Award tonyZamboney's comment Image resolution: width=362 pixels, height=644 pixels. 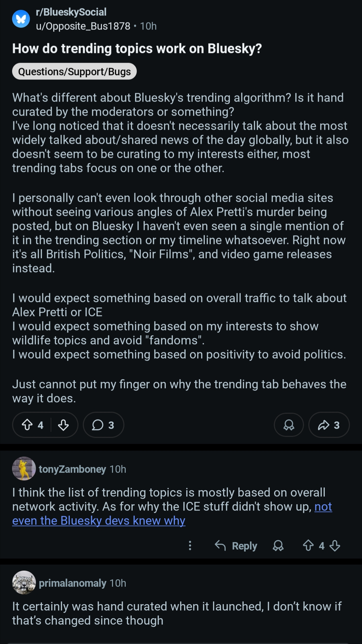coord(278,546)
